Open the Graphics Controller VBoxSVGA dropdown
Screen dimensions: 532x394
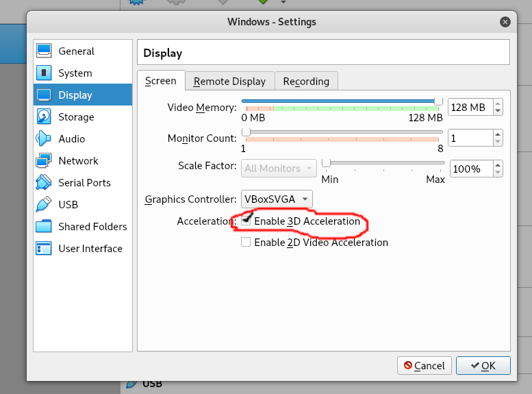pos(277,199)
